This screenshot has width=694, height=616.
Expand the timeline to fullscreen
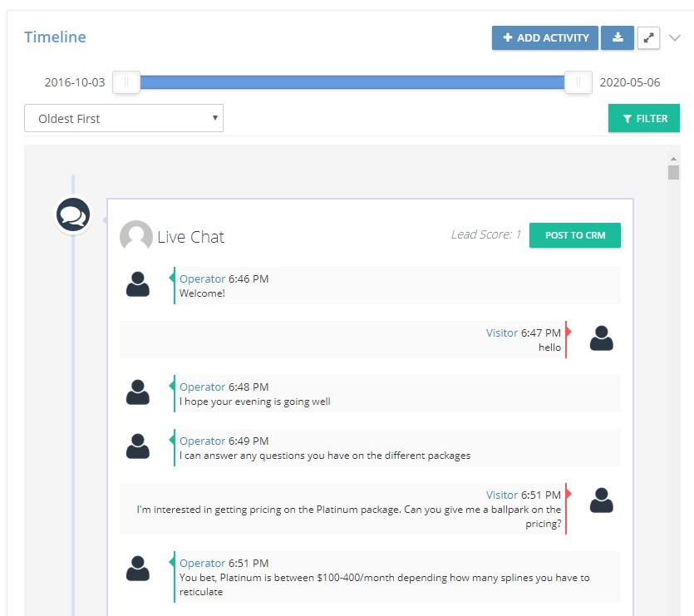(648, 37)
